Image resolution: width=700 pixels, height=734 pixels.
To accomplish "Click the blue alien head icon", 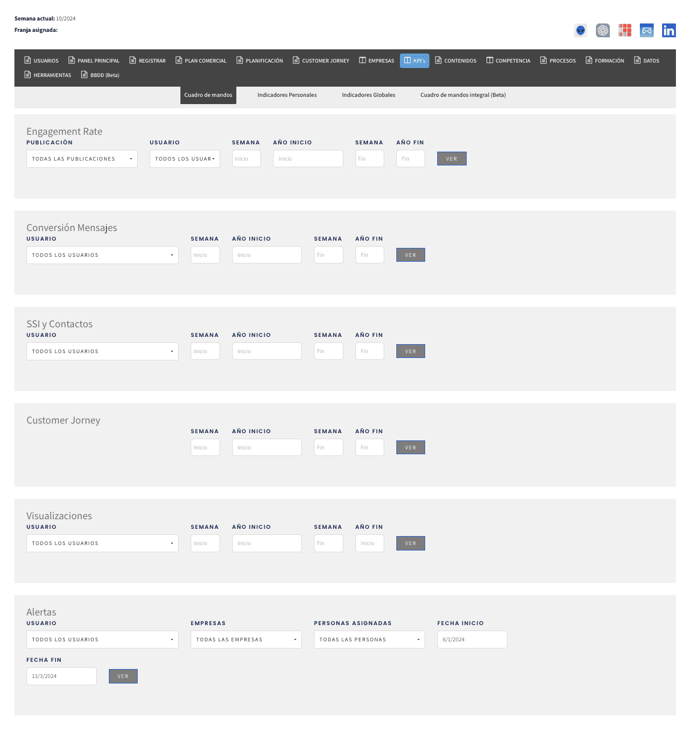I will click(x=580, y=31).
